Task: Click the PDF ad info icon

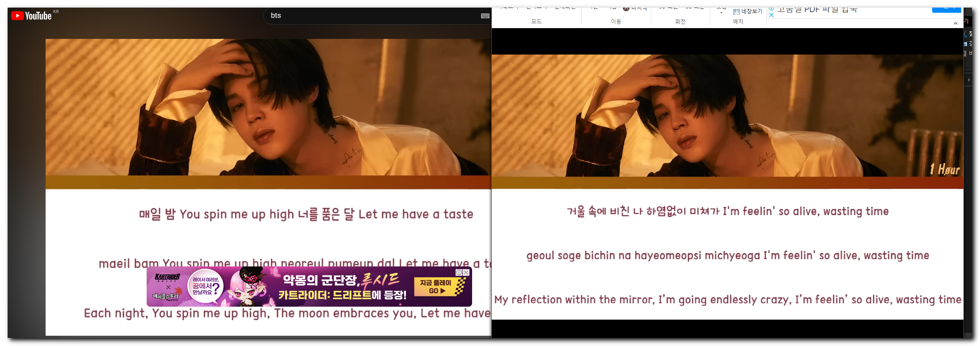Action: coord(771,9)
